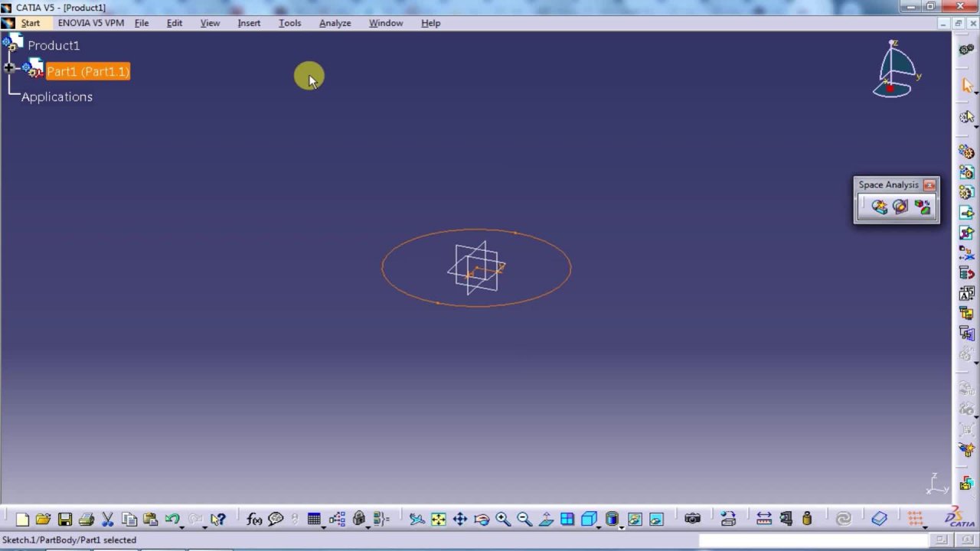Select the Rotate view tool
980x551 pixels.
482,520
